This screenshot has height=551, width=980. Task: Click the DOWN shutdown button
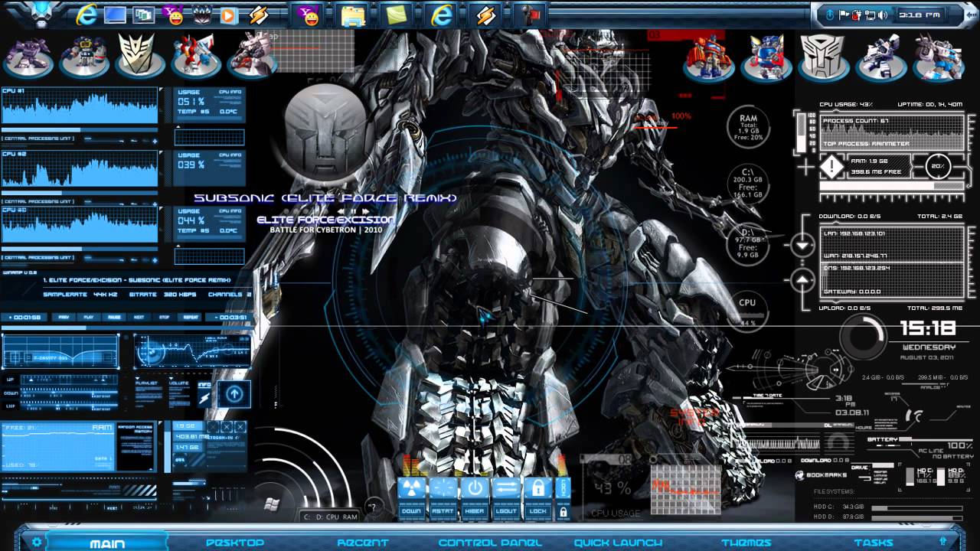pyautogui.click(x=412, y=498)
